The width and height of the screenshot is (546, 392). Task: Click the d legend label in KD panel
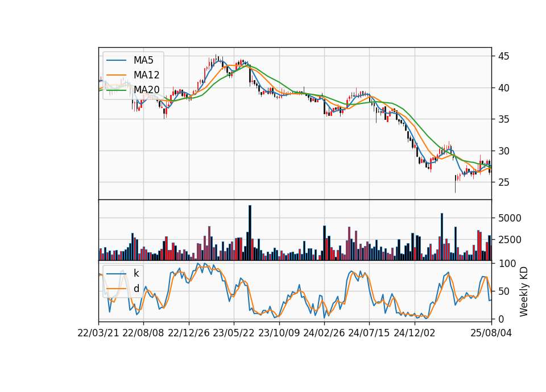click(136, 289)
